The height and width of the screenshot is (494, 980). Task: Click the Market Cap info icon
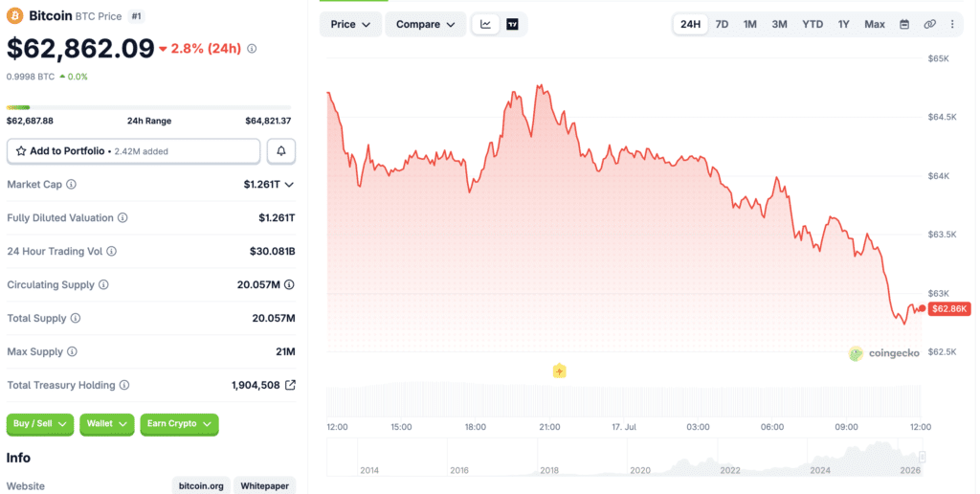coord(71,185)
